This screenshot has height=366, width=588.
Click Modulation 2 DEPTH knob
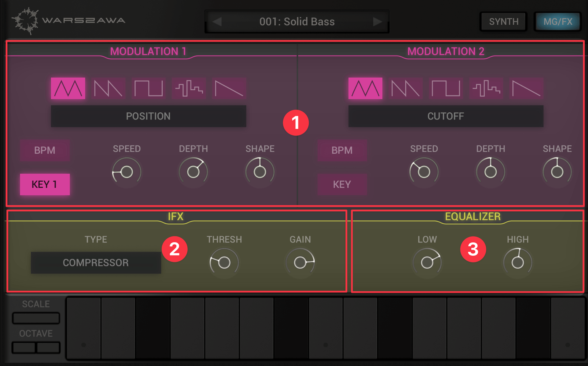pos(490,172)
